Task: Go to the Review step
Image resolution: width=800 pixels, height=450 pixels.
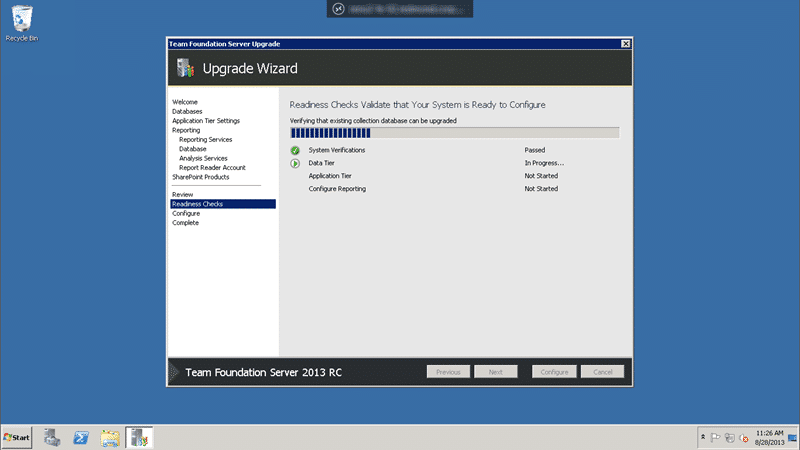Action: pos(182,194)
